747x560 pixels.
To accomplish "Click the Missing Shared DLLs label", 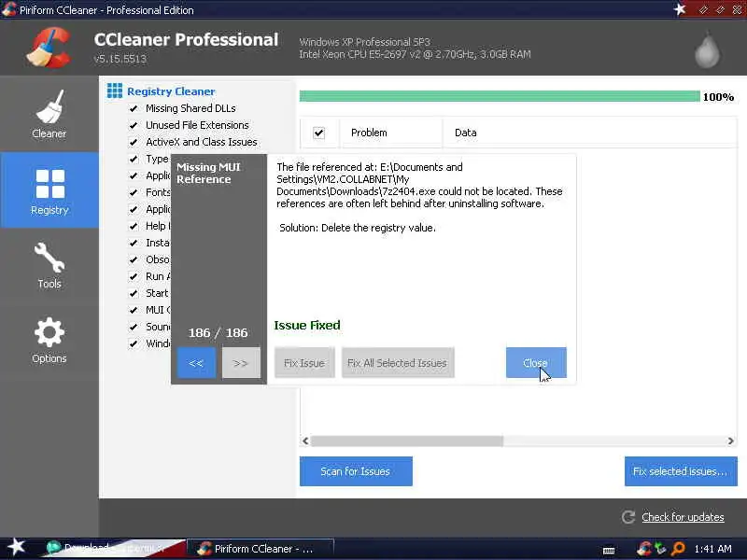I will (190, 108).
